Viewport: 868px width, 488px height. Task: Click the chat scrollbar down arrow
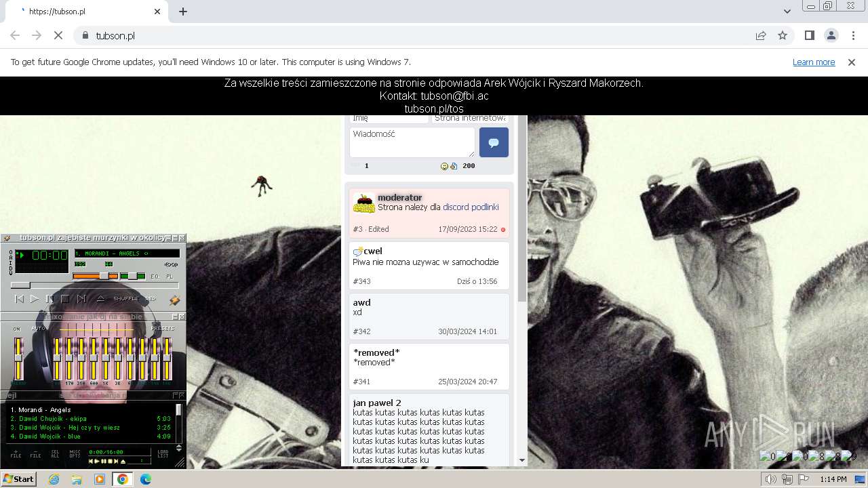click(x=521, y=460)
